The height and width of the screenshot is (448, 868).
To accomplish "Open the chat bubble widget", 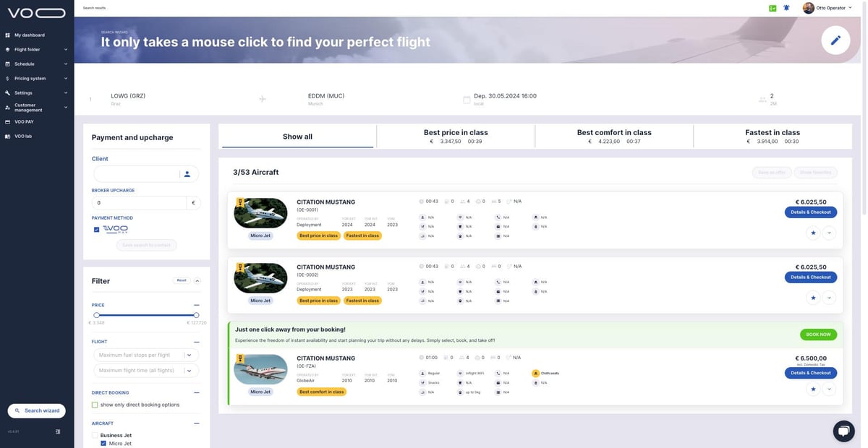I will [x=843, y=431].
